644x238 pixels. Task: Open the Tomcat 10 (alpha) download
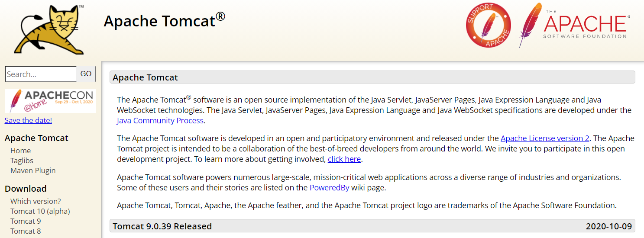tap(40, 211)
